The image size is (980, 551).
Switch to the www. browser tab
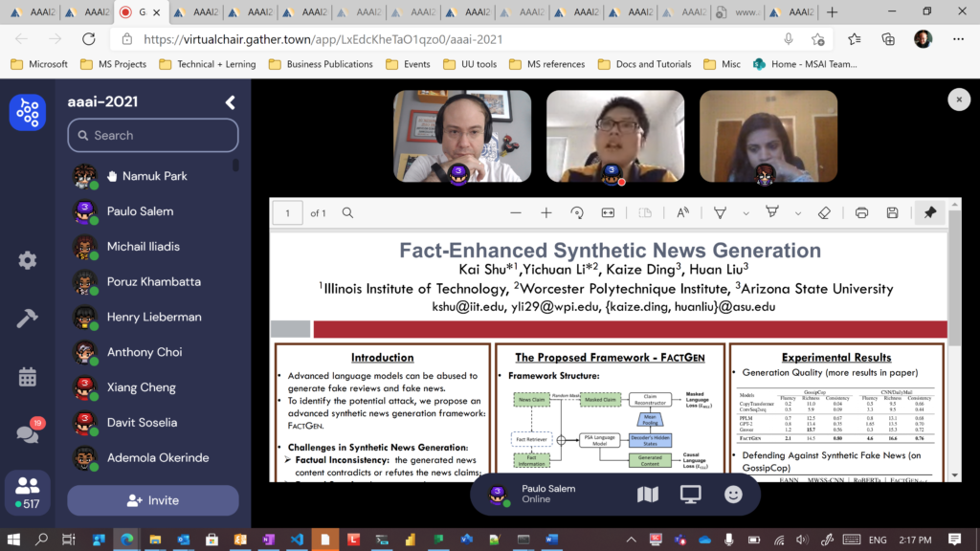738,11
